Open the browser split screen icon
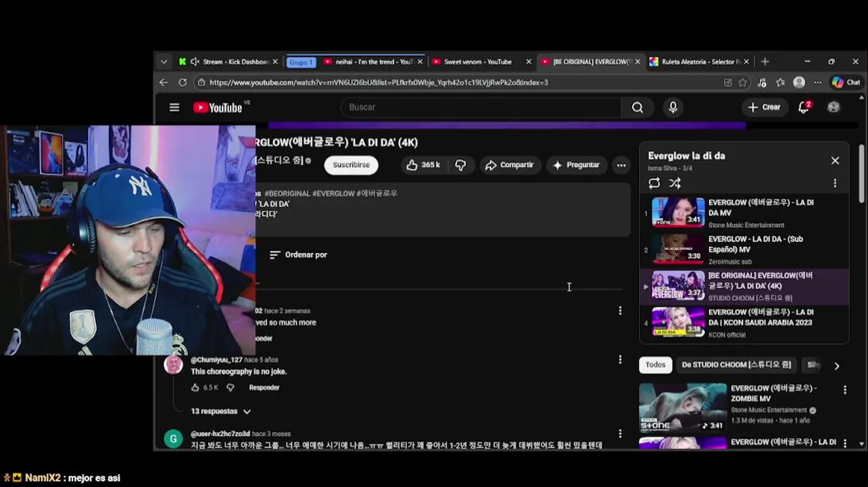 [x=727, y=83]
